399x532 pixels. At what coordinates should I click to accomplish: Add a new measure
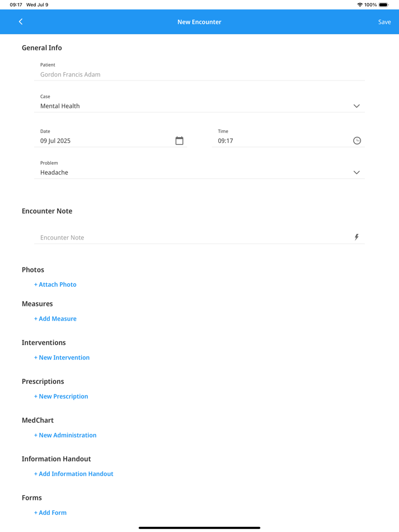(x=56, y=319)
